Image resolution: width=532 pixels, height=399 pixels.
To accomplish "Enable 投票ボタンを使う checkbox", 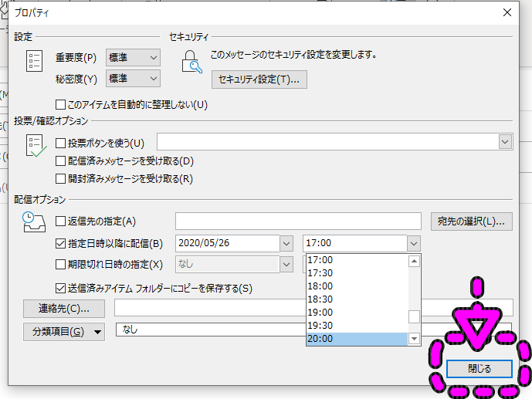I will click(60, 143).
